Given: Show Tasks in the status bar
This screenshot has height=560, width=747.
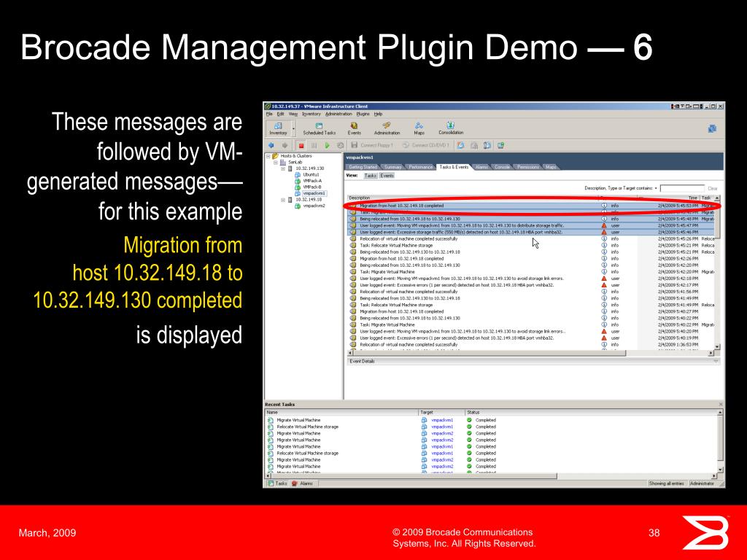Looking at the screenshot, I should [x=276, y=483].
